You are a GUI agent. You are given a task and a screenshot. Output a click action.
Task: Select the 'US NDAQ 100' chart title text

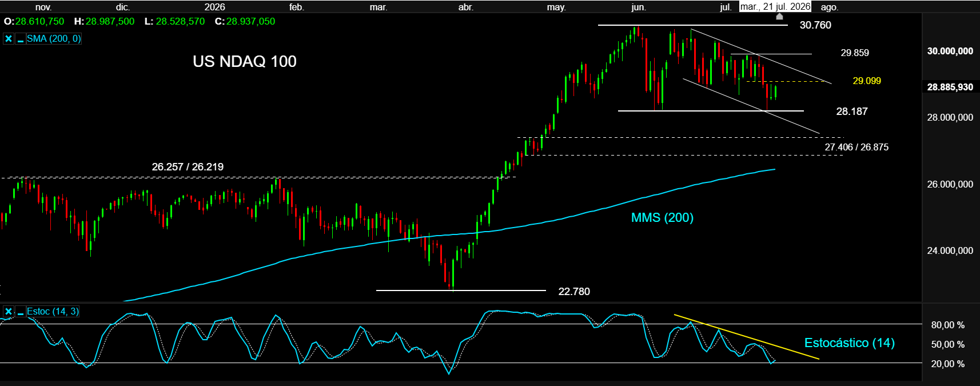(245, 61)
